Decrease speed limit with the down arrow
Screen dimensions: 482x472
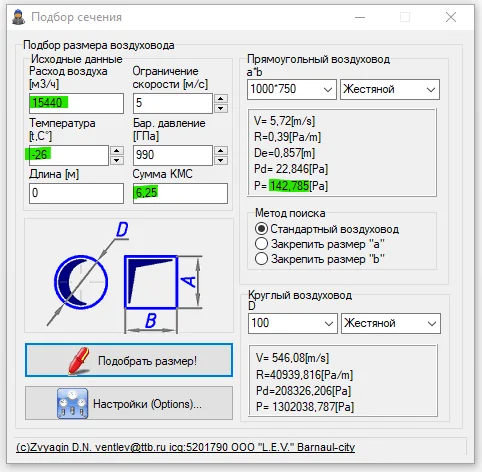pyautogui.click(x=221, y=108)
